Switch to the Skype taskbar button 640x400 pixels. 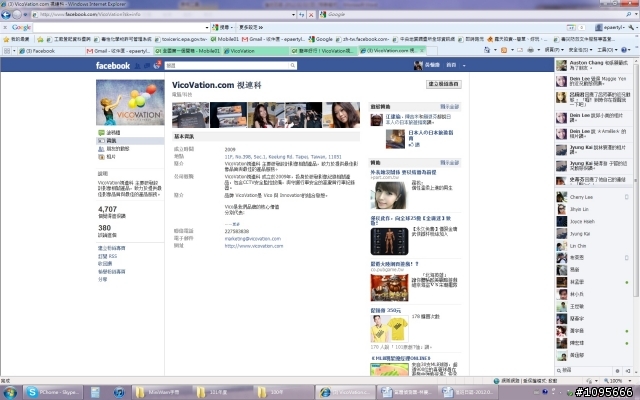pyautogui.click(x=53, y=392)
